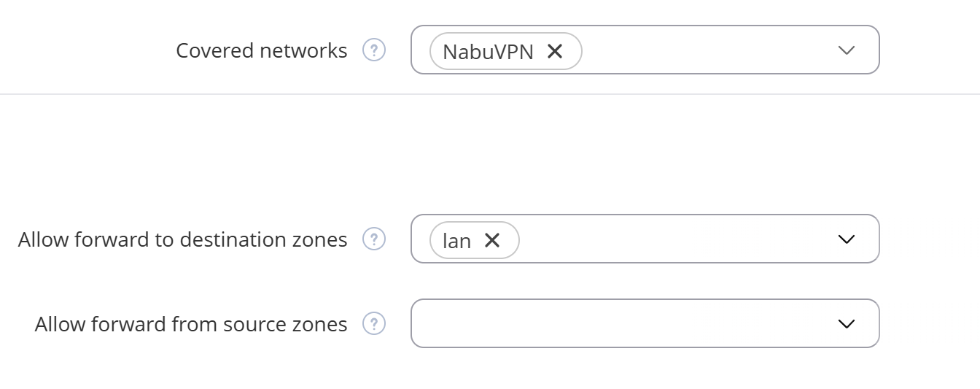Open help tooltip for Covered networks
Viewport: 980px width, 389px height.
374,50
